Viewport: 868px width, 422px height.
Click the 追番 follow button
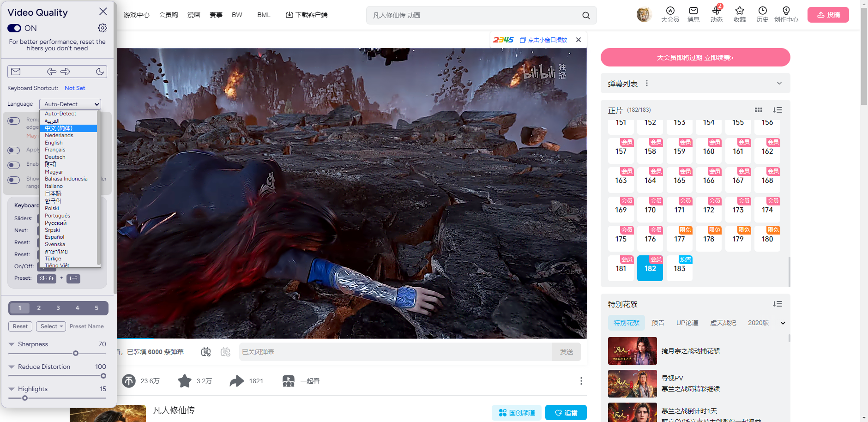click(566, 413)
